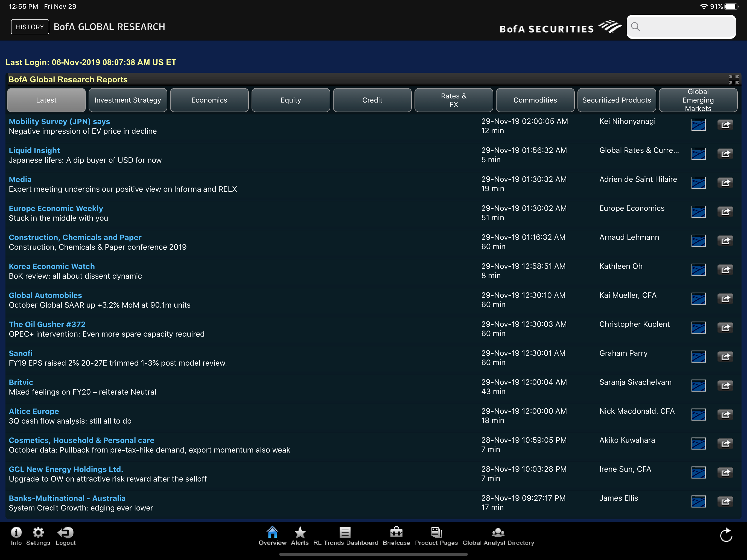747x560 pixels.
Task: Share the Mobility Survey (JPN) report
Action: coord(725,125)
